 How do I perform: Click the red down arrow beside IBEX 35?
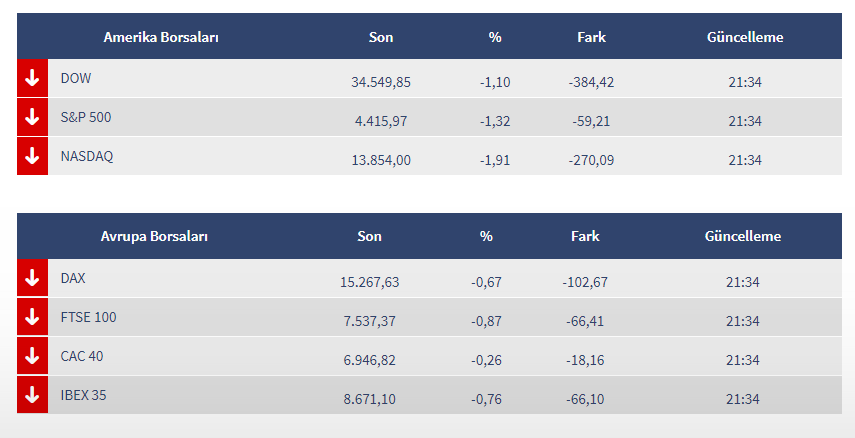pyautogui.click(x=32, y=395)
